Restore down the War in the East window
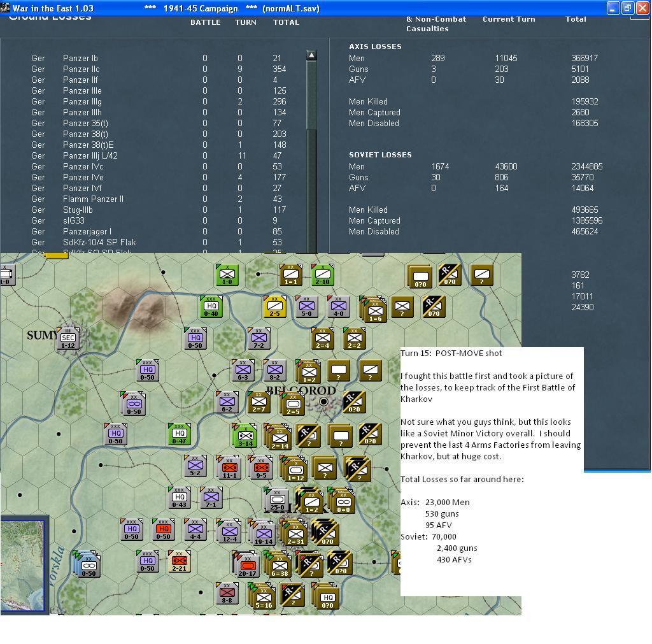 628,8
